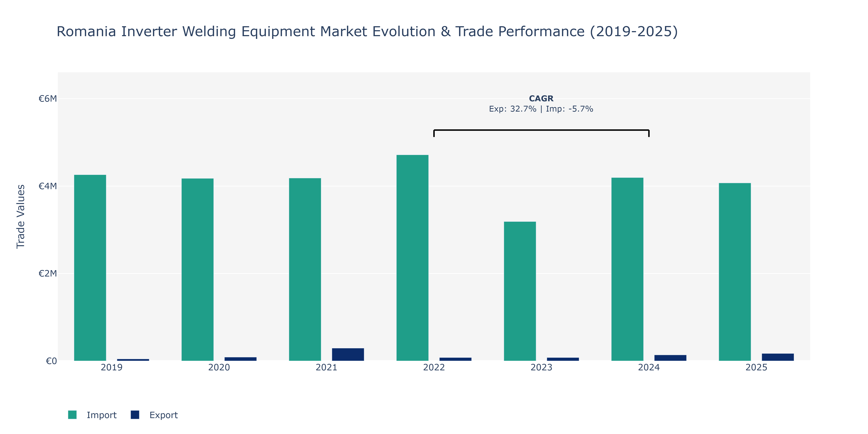Toggle the Import legend entry
Viewport: 868px width, 434px height.
(92, 415)
